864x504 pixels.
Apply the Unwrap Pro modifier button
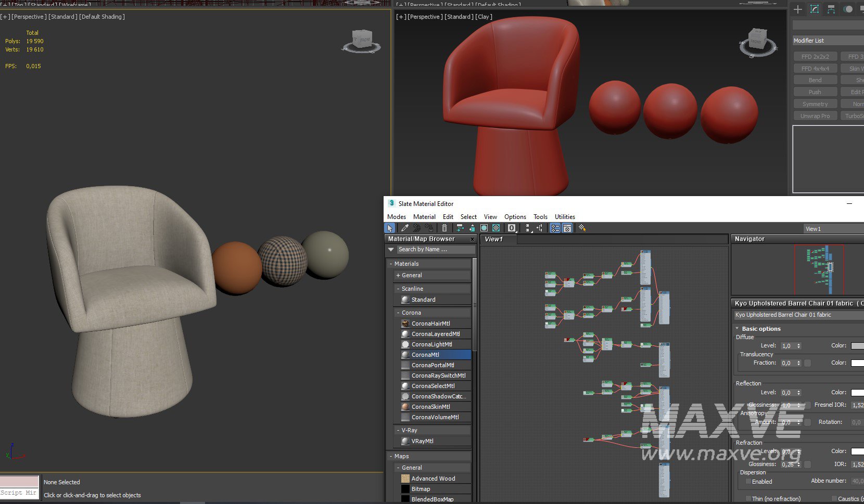pos(815,116)
